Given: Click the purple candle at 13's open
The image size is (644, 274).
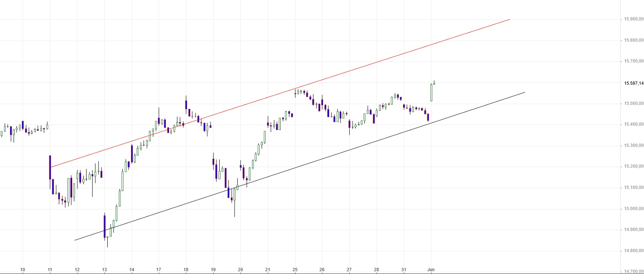Looking at the screenshot, I should coord(104,226).
